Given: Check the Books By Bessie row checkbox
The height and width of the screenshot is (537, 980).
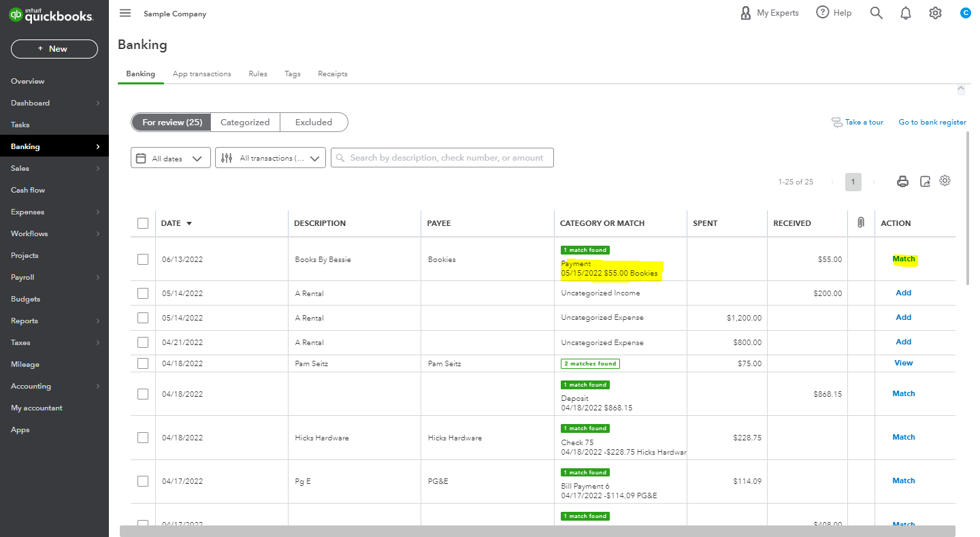Looking at the screenshot, I should pyautogui.click(x=143, y=259).
